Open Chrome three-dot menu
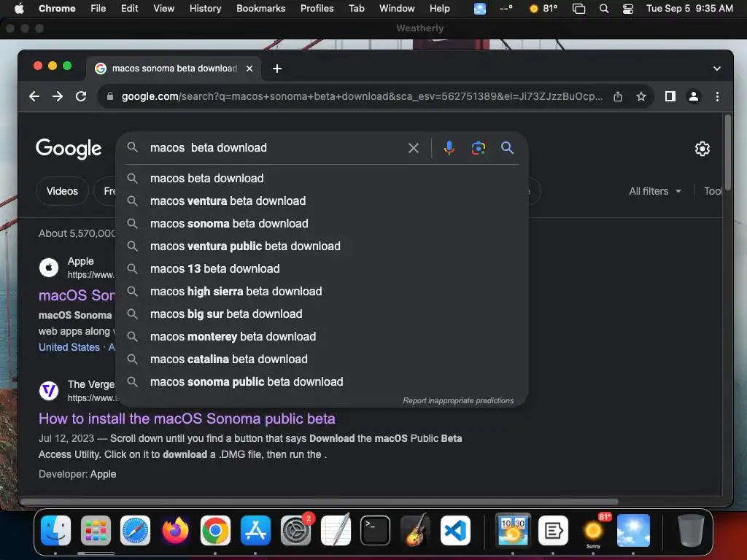Viewport: 747px width, 560px height. pyautogui.click(x=717, y=97)
